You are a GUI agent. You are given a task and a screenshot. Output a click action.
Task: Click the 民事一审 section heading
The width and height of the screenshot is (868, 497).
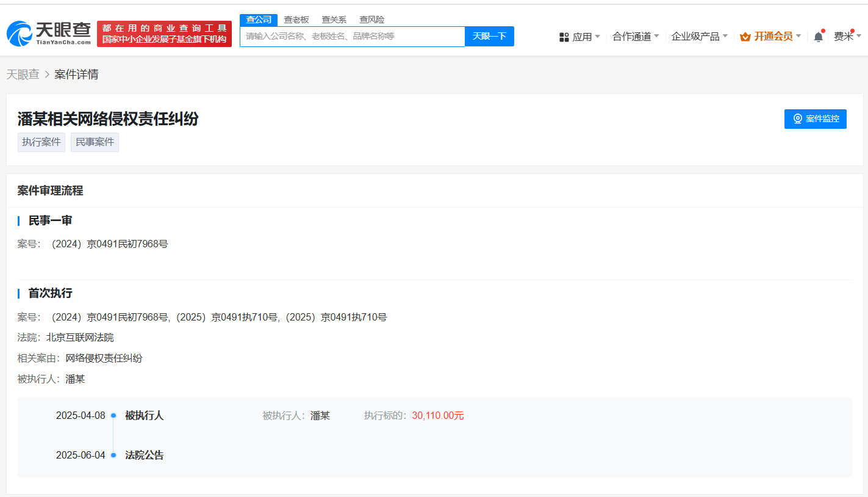50,220
